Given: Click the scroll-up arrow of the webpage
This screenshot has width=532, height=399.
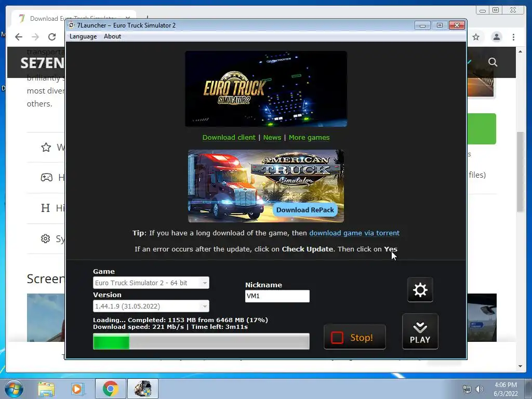Looking at the screenshot, I should (x=520, y=51).
